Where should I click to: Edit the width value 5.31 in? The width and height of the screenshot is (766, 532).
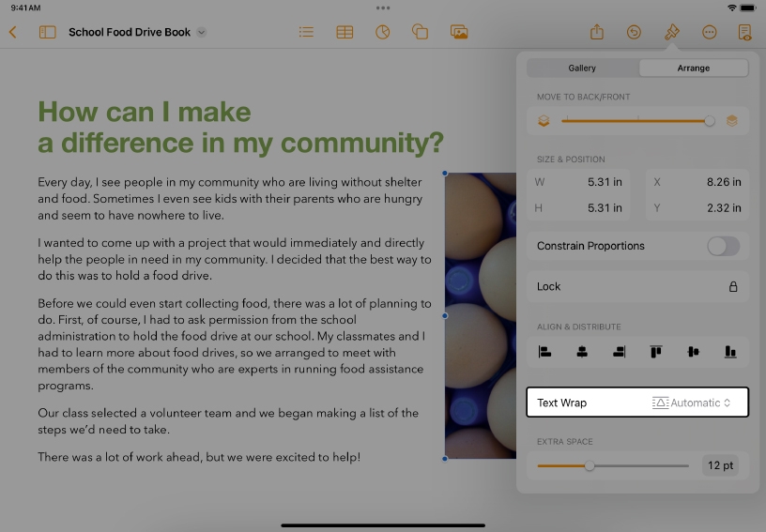point(605,182)
